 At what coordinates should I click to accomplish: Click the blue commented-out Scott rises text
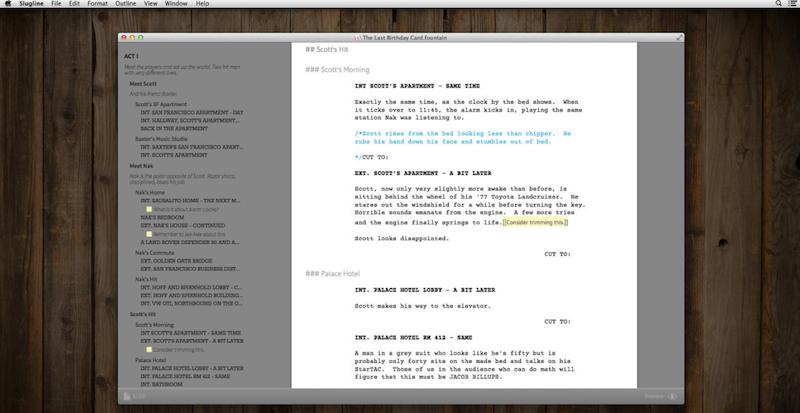pos(463,138)
